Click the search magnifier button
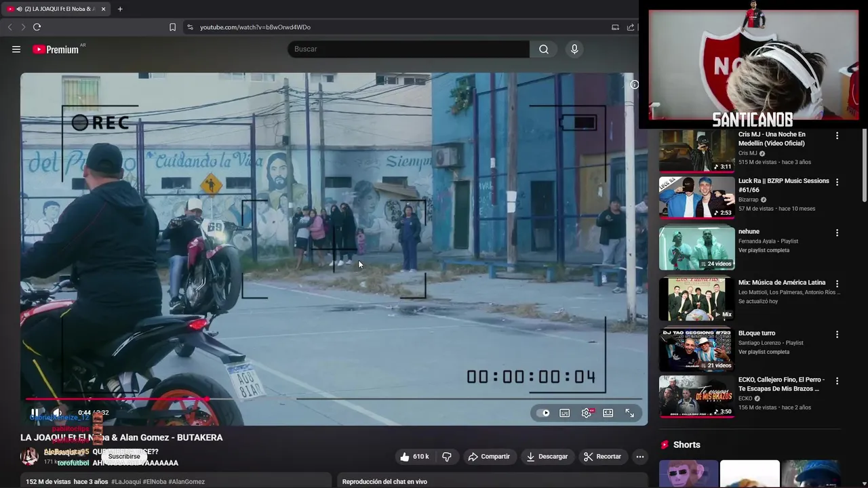The image size is (868, 488). [x=544, y=49]
